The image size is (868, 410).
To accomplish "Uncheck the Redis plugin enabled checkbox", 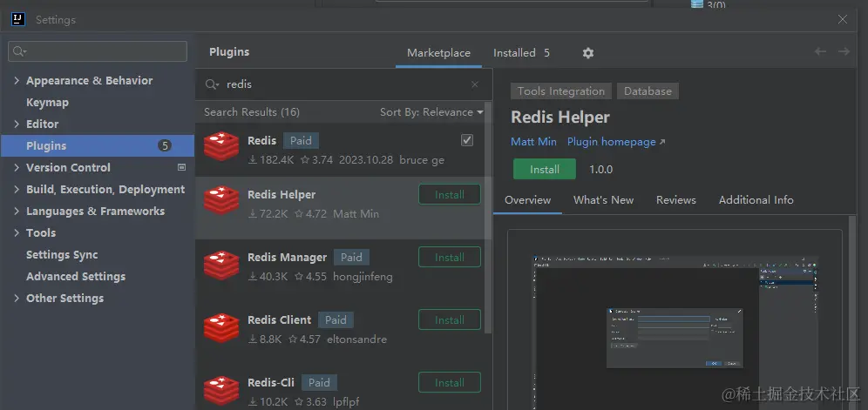I will click(x=467, y=140).
